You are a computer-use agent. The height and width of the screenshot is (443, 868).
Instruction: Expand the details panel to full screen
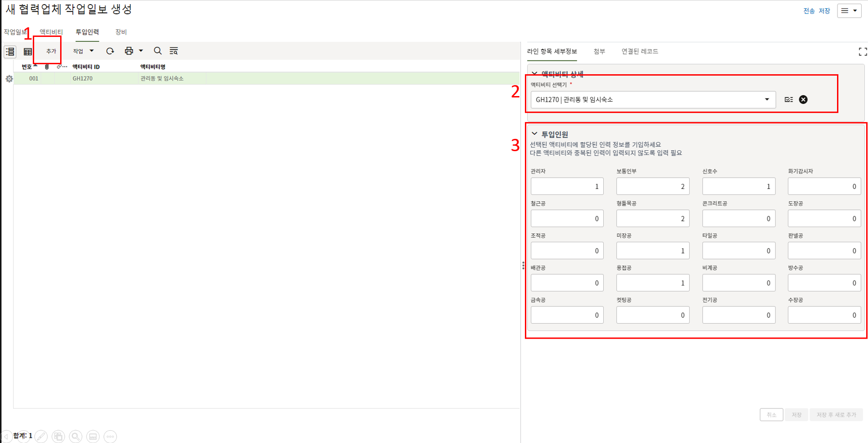[x=863, y=52]
